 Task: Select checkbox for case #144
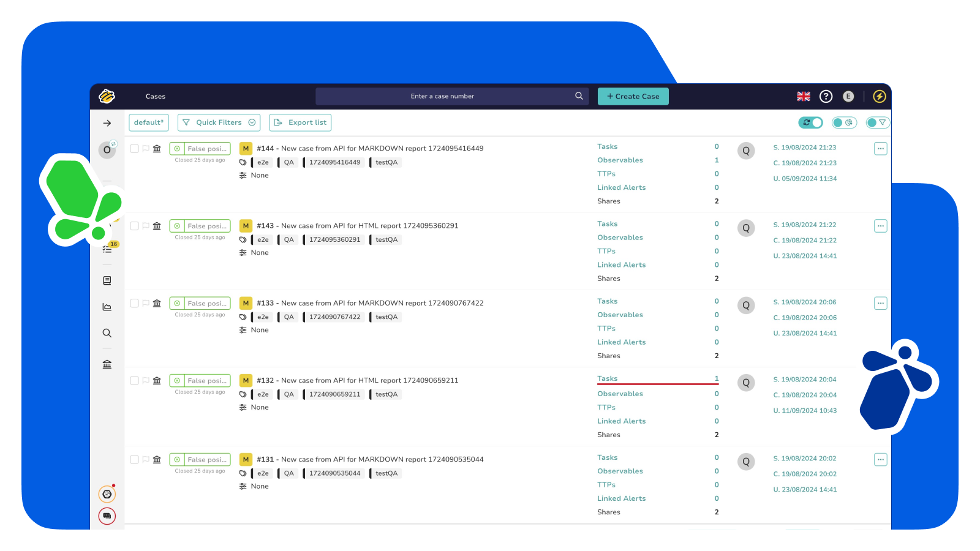134,149
